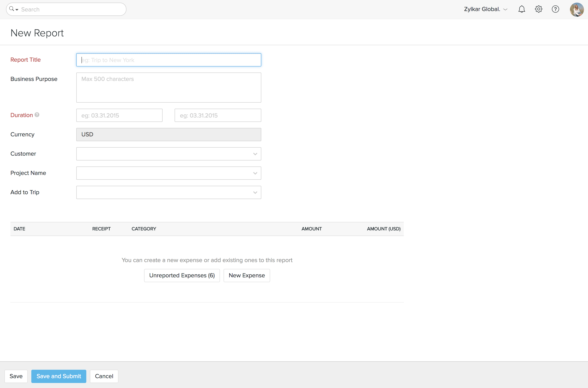Create a New Expense
Screen dimensions: 588x388
click(x=246, y=275)
